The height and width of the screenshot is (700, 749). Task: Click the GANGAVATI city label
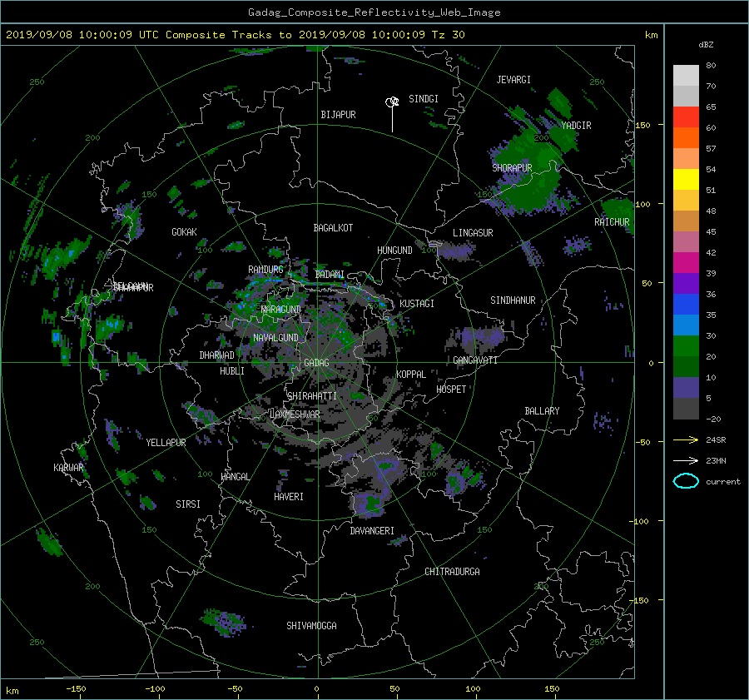(475, 360)
